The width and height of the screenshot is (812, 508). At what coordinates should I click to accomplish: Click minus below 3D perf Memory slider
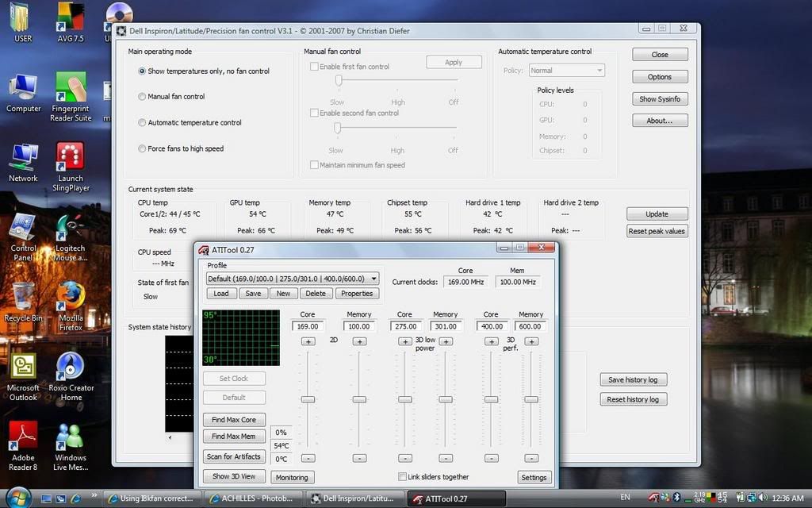530,458
